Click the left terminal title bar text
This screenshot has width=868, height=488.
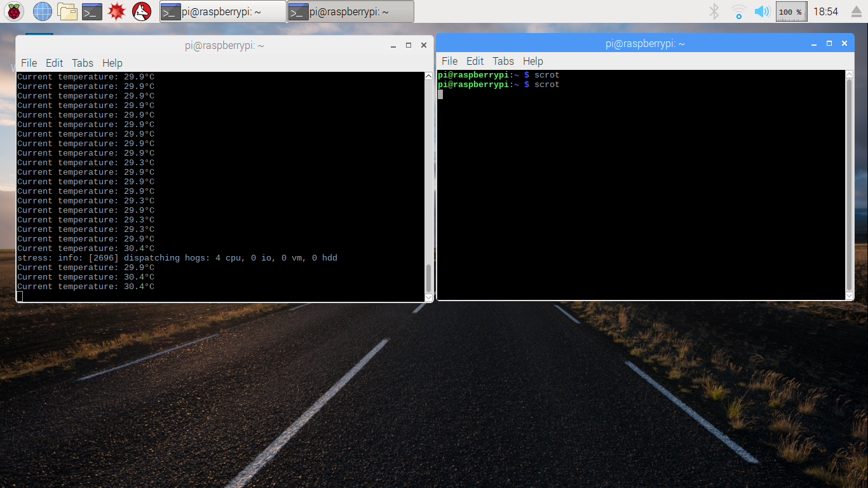[x=224, y=46]
